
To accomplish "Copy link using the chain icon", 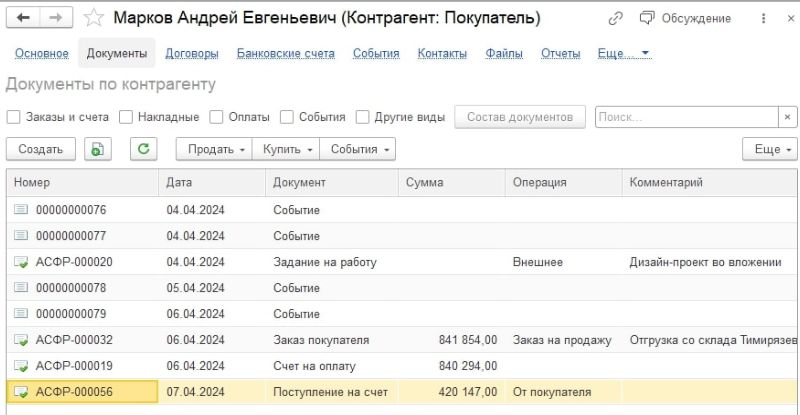I will tap(616, 18).
